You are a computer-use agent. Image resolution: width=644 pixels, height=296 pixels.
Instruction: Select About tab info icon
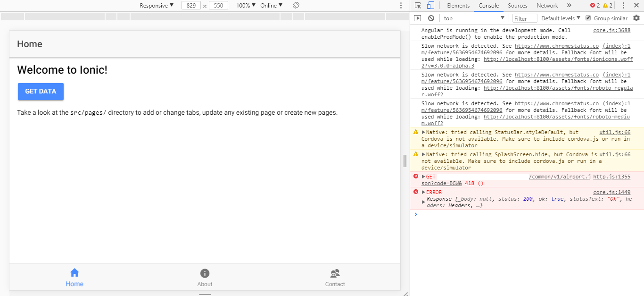coord(205,273)
